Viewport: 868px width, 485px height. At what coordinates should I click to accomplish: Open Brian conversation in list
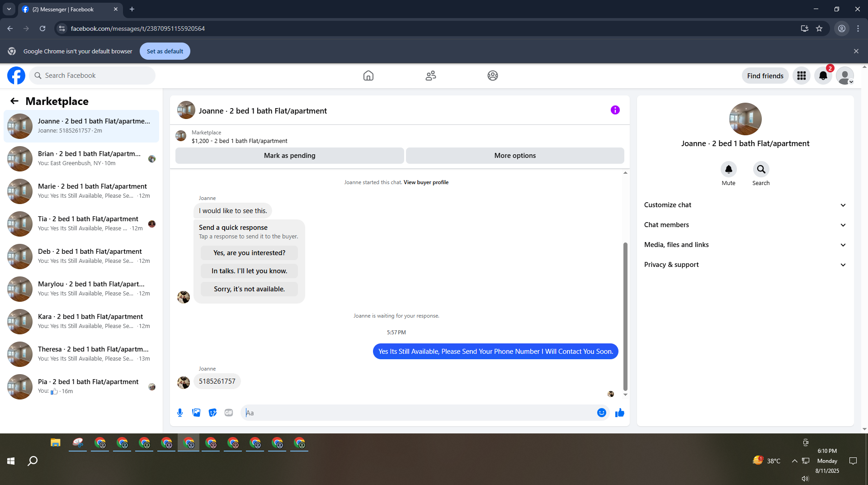click(x=81, y=159)
